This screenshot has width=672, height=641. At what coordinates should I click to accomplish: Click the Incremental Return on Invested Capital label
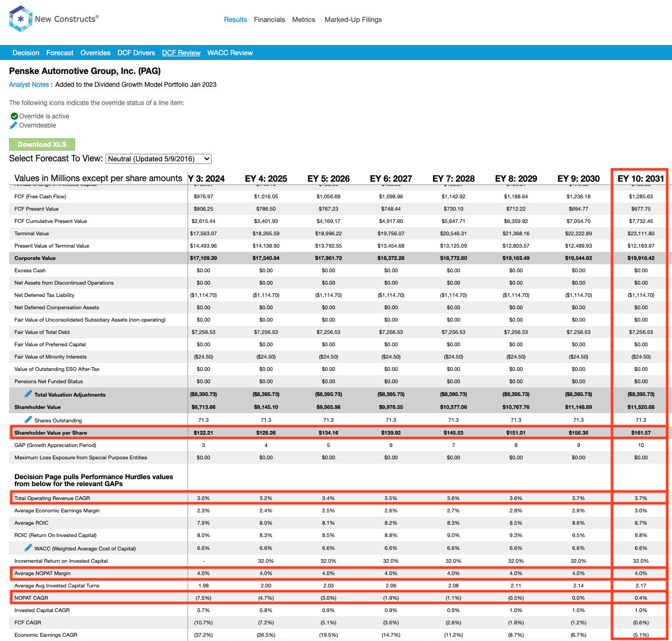point(61,561)
